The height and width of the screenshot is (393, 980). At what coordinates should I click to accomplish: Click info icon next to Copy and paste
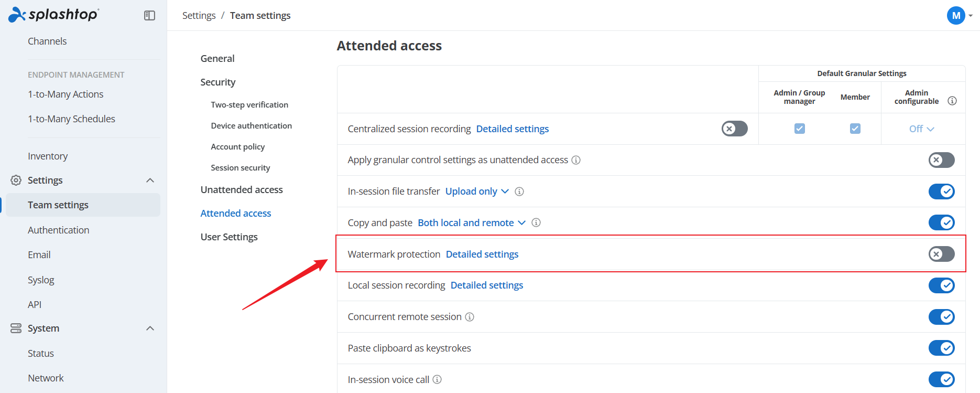point(536,222)
